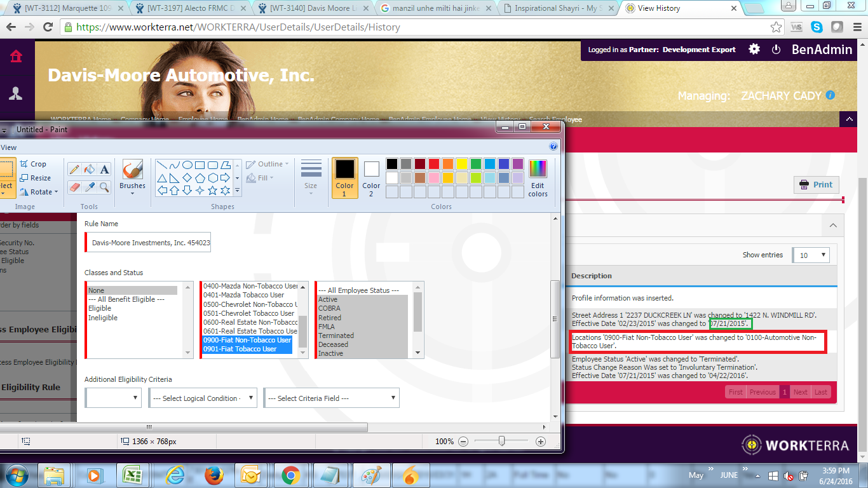Click the Rule Name input field
Screen dimensions: 868x488
tap(149, 243)
